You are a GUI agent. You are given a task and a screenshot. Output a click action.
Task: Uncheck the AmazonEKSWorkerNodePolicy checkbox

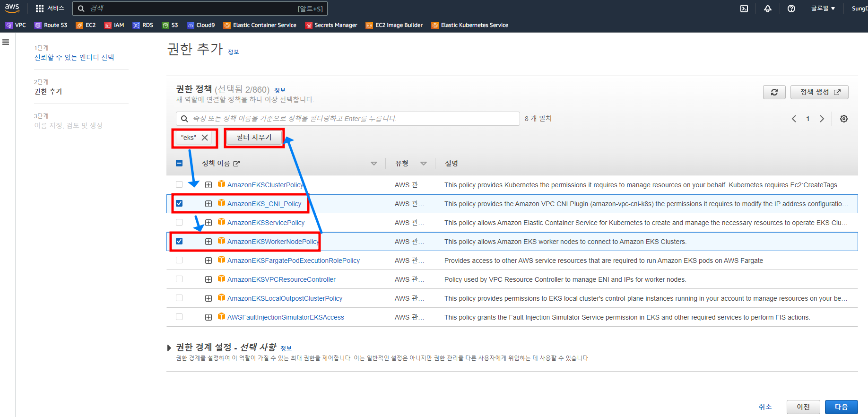click(x=179, y=241)
